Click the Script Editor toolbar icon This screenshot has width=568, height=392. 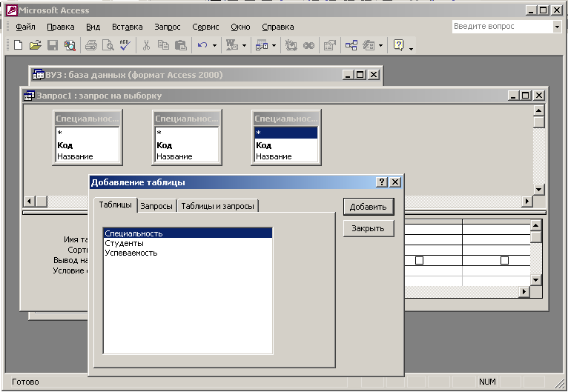coord(308,45)
